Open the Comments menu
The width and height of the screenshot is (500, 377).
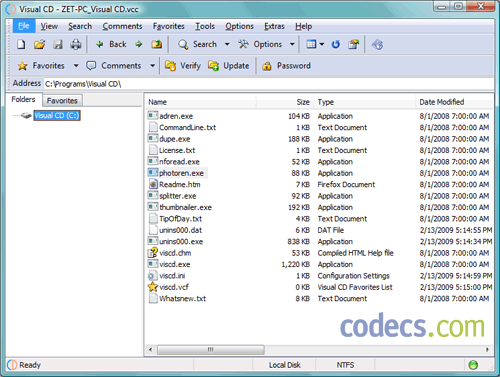122,26
